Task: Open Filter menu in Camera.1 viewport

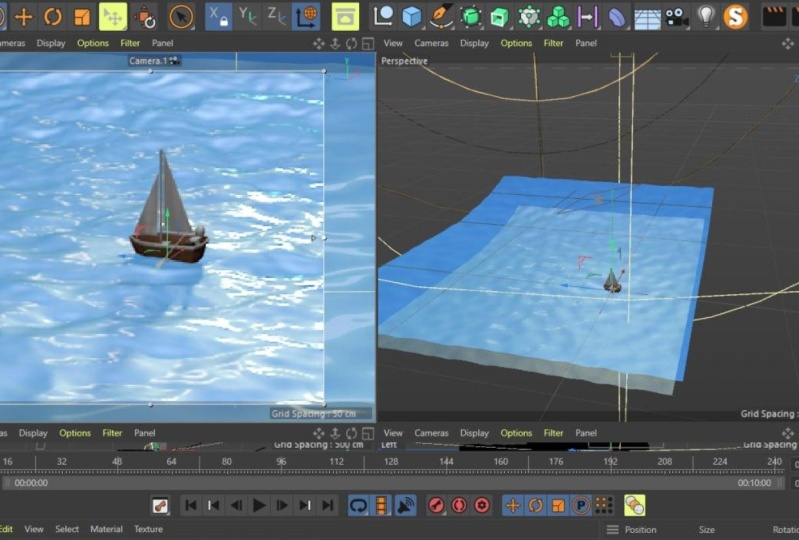Action: [130, 43]
